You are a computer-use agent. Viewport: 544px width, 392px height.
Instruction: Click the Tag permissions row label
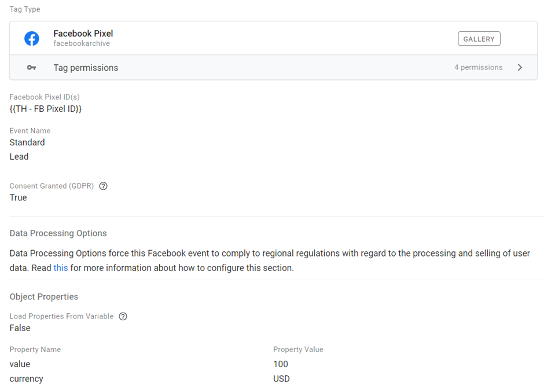pyautogui.click(x=86, y=68)
